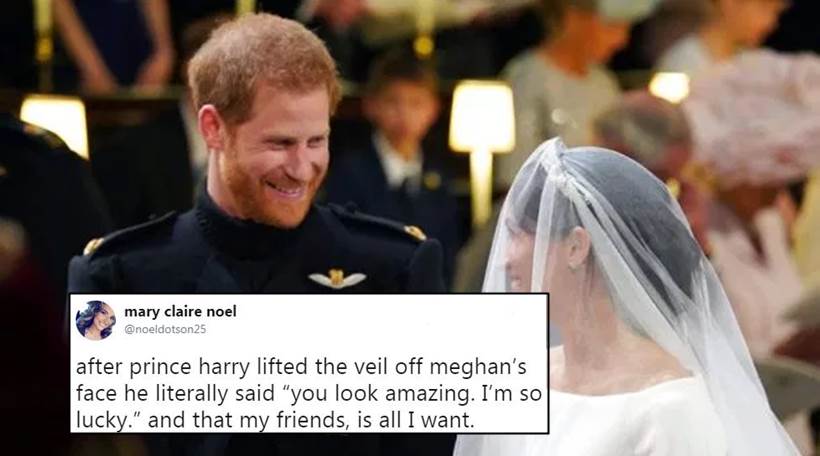
Task: Select the tweet text about the veil
Action: pyautogui.click(x=309, y=393)
